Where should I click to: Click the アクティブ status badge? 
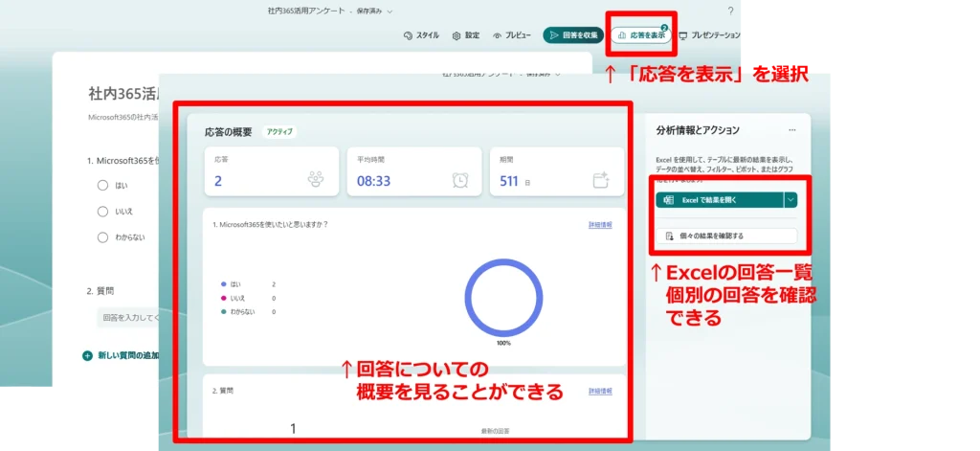click(279, 132)
